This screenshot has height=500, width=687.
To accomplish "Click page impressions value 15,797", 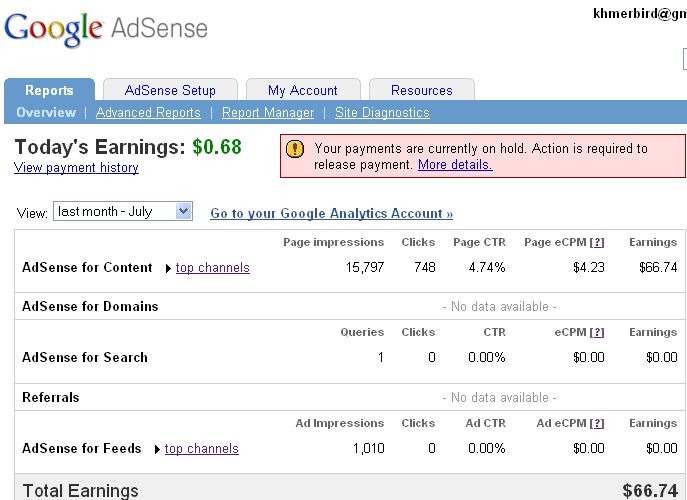I will pyautogui.click(x=365, y=267).
